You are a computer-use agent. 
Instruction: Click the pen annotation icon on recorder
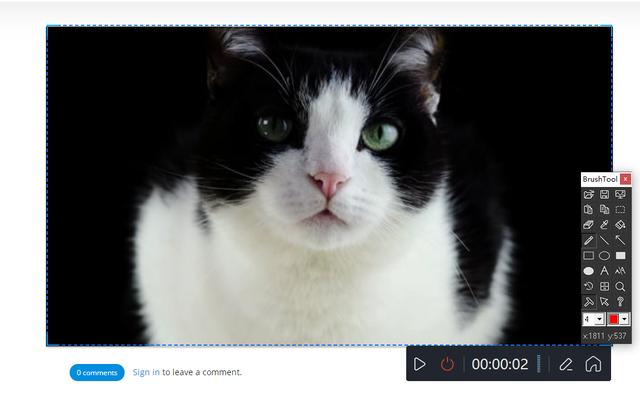click(x=566, y=364)
